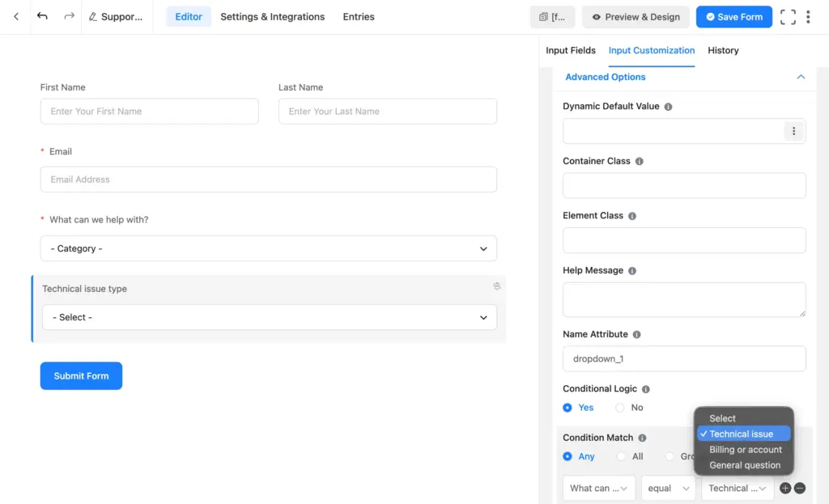Show info for Conditional Logic
This screenshot has width=829, height=504.
645,389
